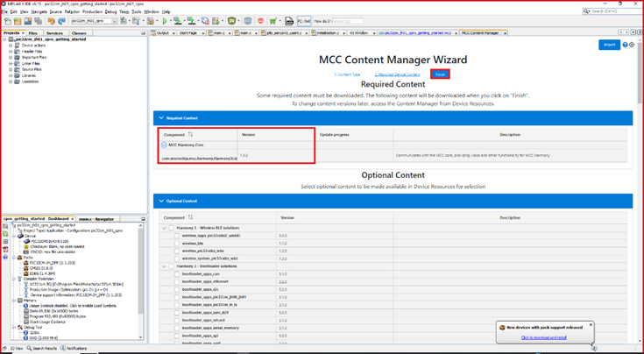Click the Redo toolbar arrow

[x=61, y=20]
